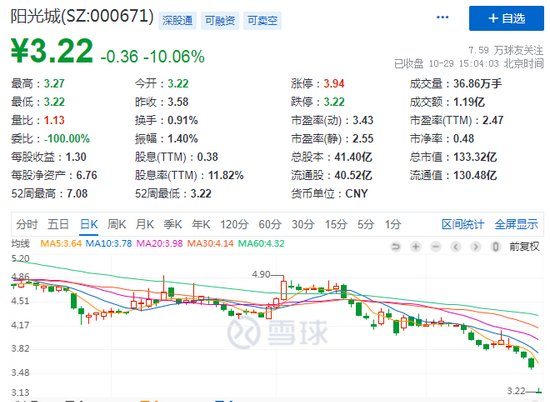Click the 涨停 3.94 value

[x=334, y=83]
